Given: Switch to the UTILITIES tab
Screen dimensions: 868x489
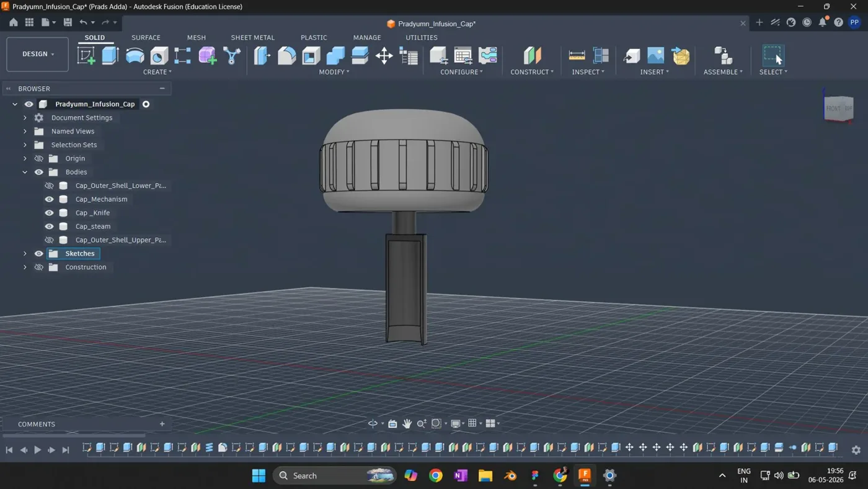Looking at the screenshot, I should tap(422, 37).
